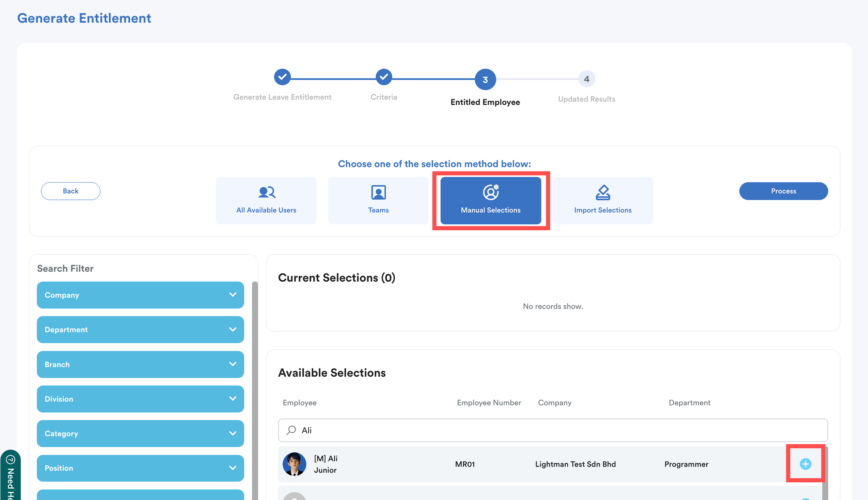This screenshot has width=868, height=500.
Task: Add Ali Junior with plus icon
Action: pos(805,464)
